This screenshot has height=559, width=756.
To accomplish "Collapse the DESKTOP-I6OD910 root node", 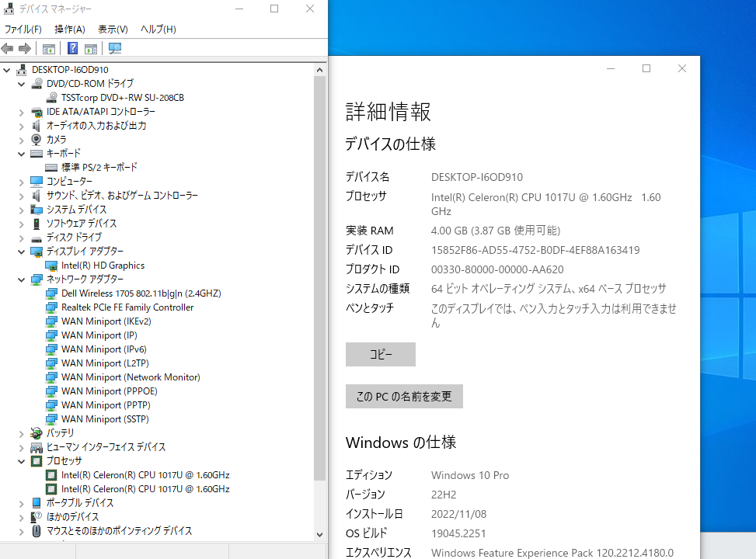I will [7, 71].
